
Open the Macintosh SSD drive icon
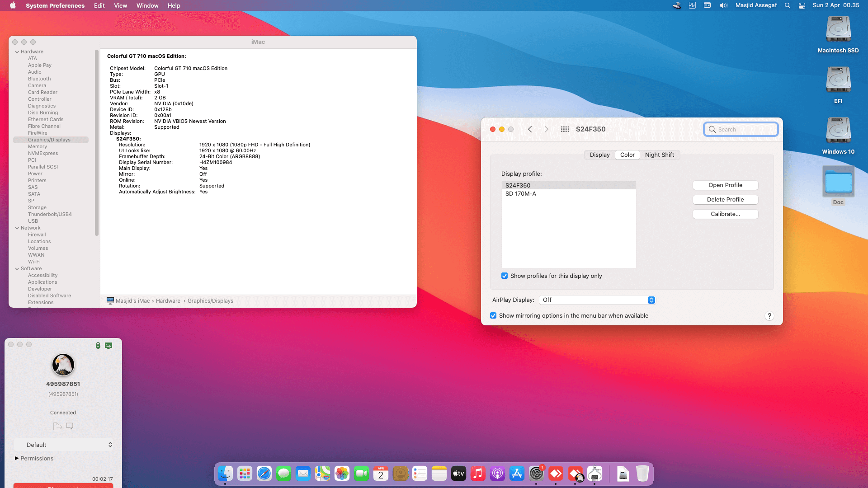pos(838,30)
